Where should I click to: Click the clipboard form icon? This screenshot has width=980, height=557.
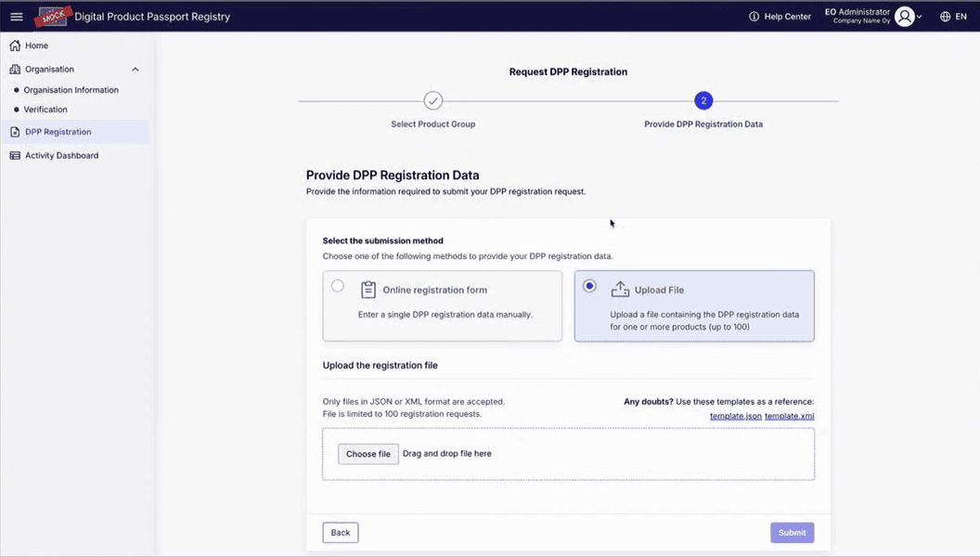(368, 290)
